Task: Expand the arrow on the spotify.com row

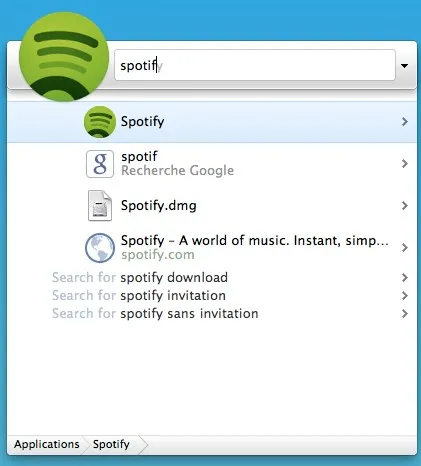Action: pyautogui.click(x=405, y=248)
